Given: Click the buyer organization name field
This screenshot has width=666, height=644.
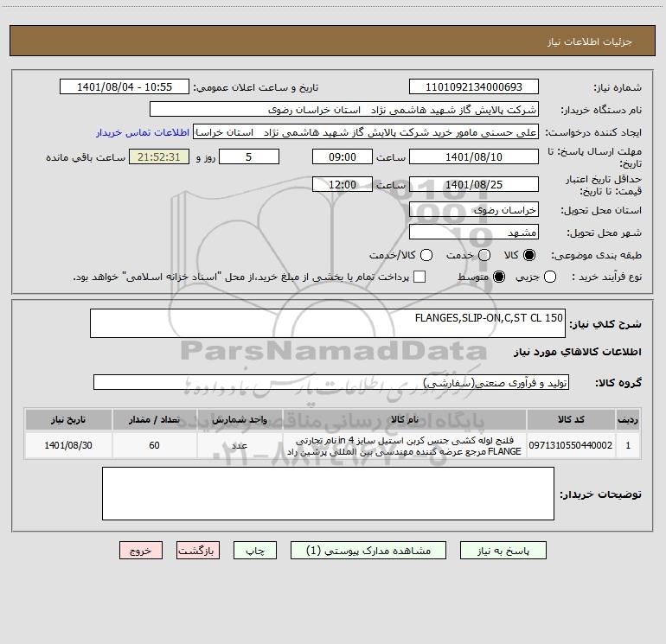Looking at the screenshot, I should tap(344, 110).
